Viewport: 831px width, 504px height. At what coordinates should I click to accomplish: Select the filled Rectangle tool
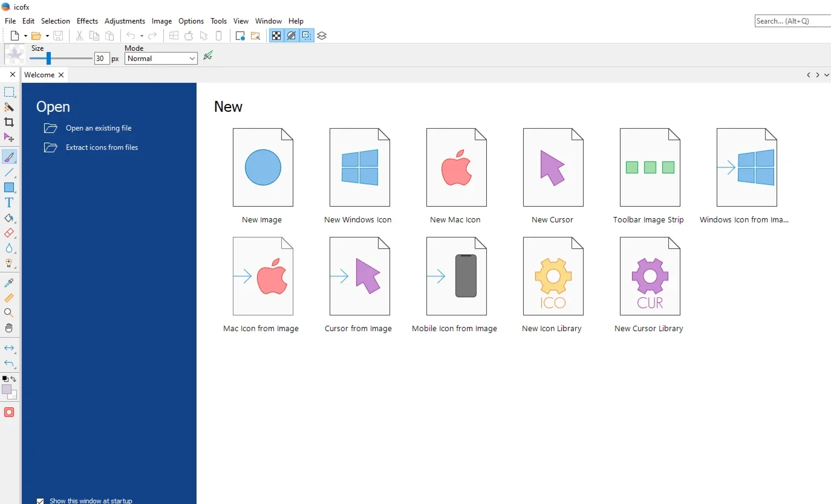click(9, 188)
